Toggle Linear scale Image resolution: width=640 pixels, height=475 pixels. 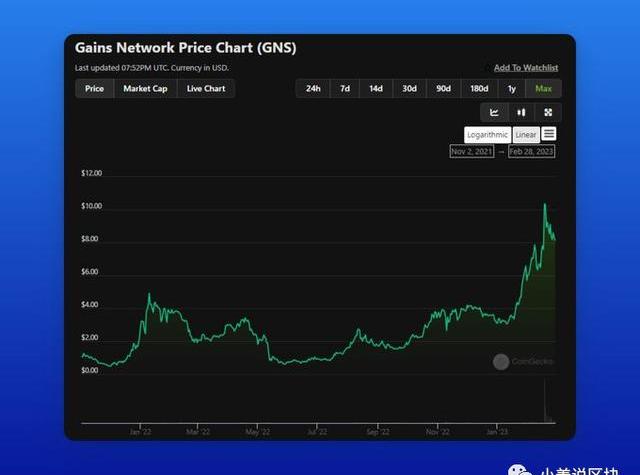[x=526, y=135]
